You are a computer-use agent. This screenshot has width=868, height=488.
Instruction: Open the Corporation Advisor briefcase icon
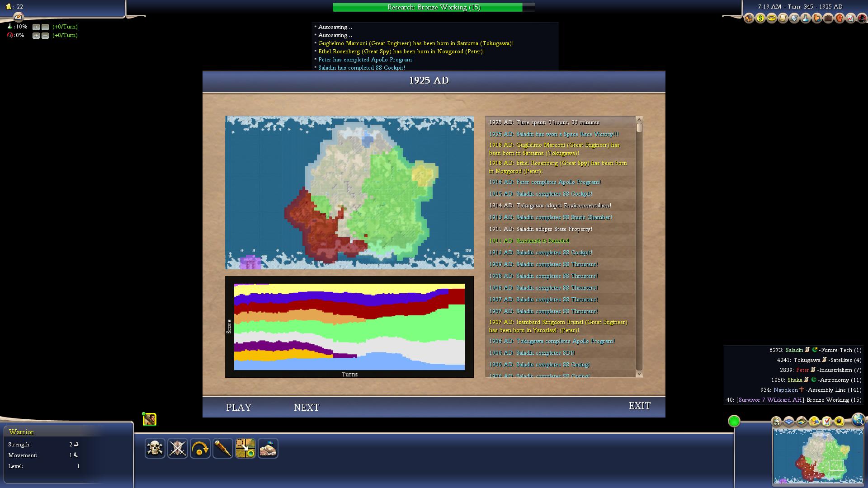[x=828, y=18]
